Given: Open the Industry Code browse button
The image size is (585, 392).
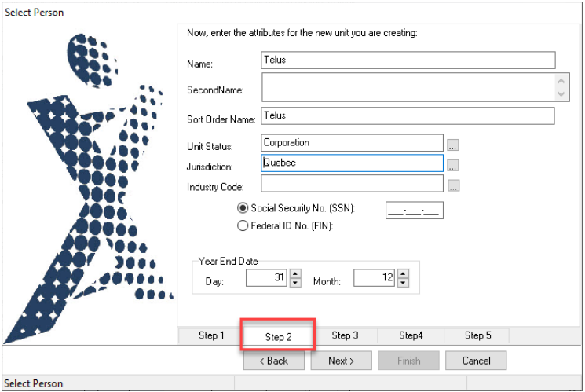Looking at the screenshot, I should [453, 185].
